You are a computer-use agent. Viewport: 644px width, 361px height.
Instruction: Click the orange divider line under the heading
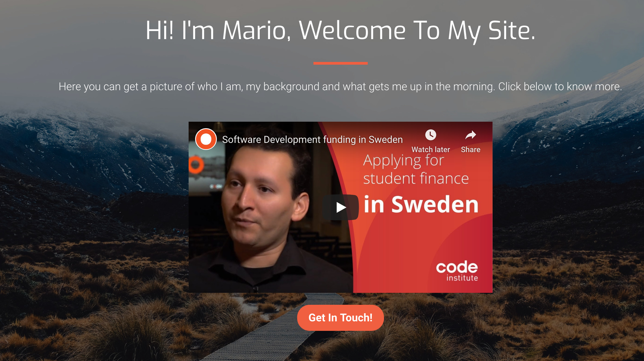[x=340, y=63]
